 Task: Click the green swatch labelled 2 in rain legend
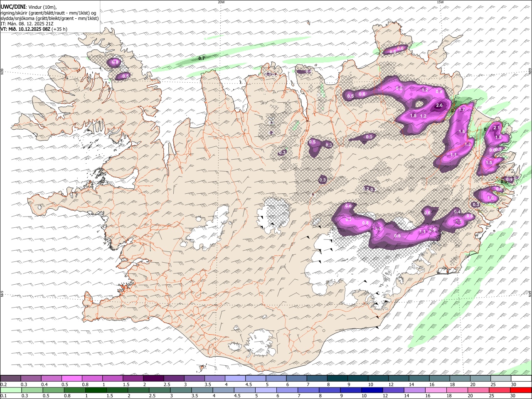click(138, 390)
